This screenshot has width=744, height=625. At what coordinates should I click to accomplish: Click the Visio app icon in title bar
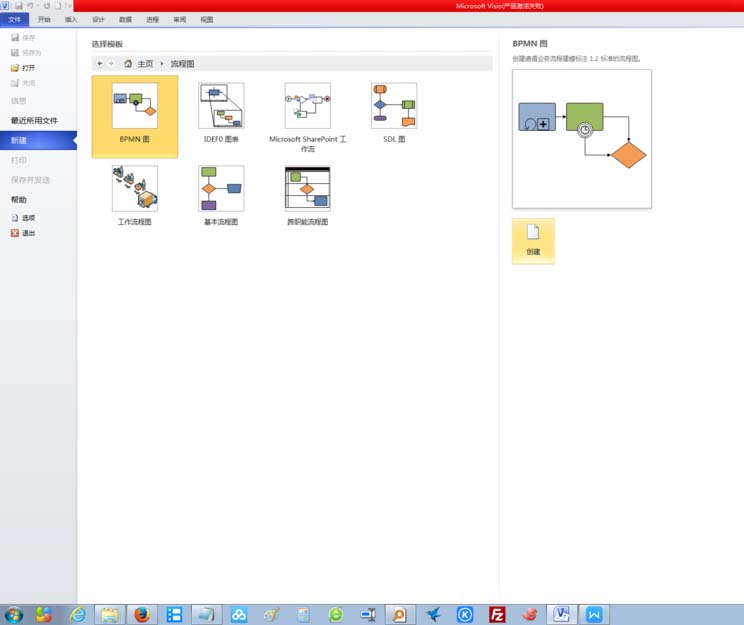click(5, 6)
